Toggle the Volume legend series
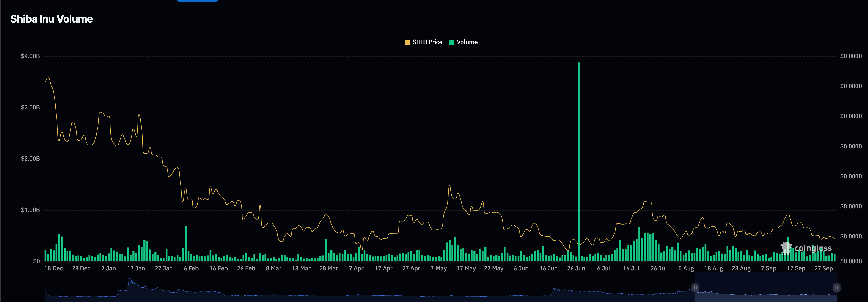The height and width of the screenshot is (302, 868). pos(467,42)
